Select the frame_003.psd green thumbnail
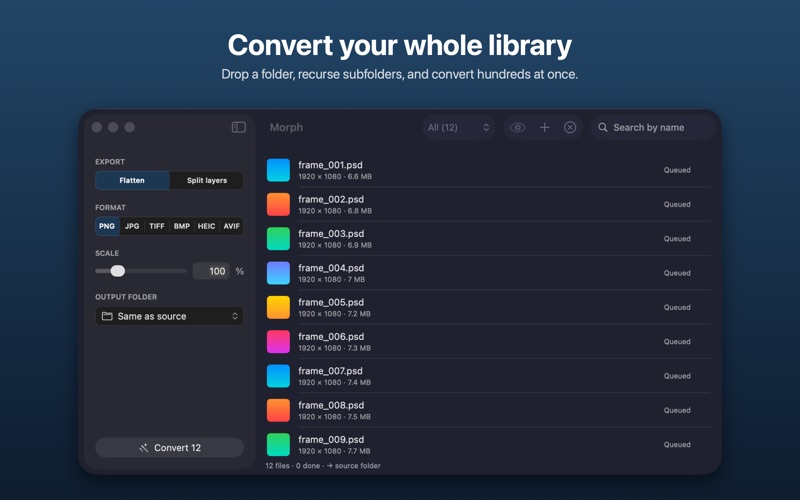Viewport: 800px width, 500px height. pyautogui.click(x=278, y=238)
